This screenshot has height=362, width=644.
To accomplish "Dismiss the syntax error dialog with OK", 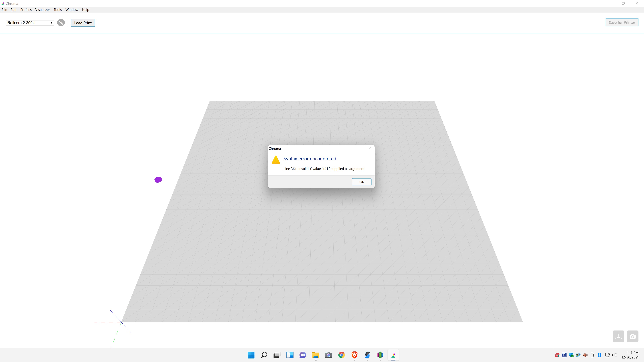I will pos(362,182).
